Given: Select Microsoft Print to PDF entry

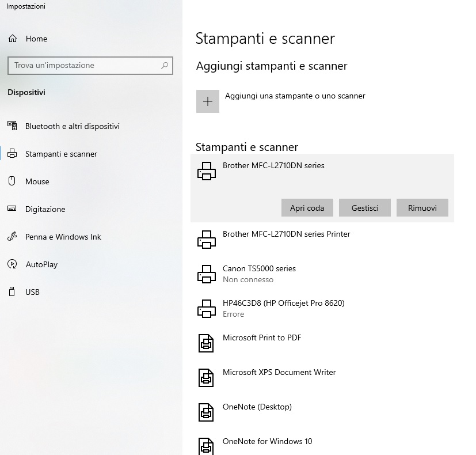Looking at the screenshot, I should click(322, 343).
